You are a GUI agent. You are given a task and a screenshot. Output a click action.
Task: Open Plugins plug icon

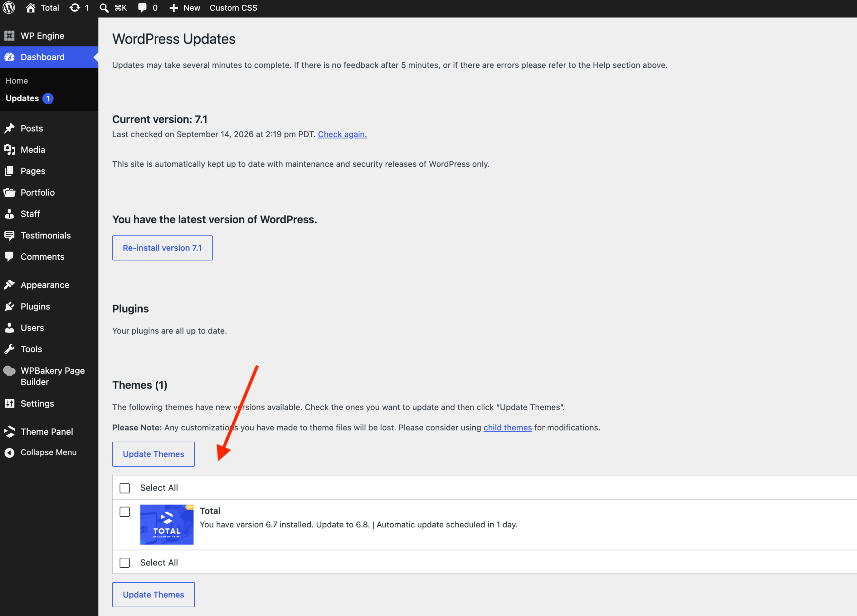(9, 306)
